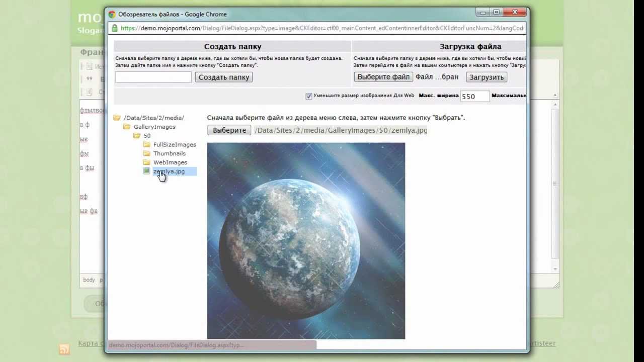Screen dimensions: 644x362
Task: Open the FullSizeImages folder
Action: [x=175, y=145]
